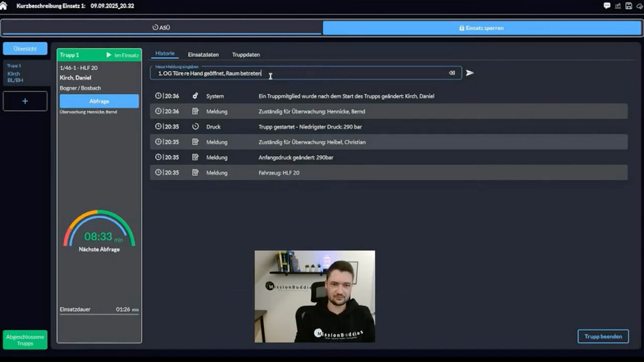Switch to the ASÜ section

tap(161, 28)
